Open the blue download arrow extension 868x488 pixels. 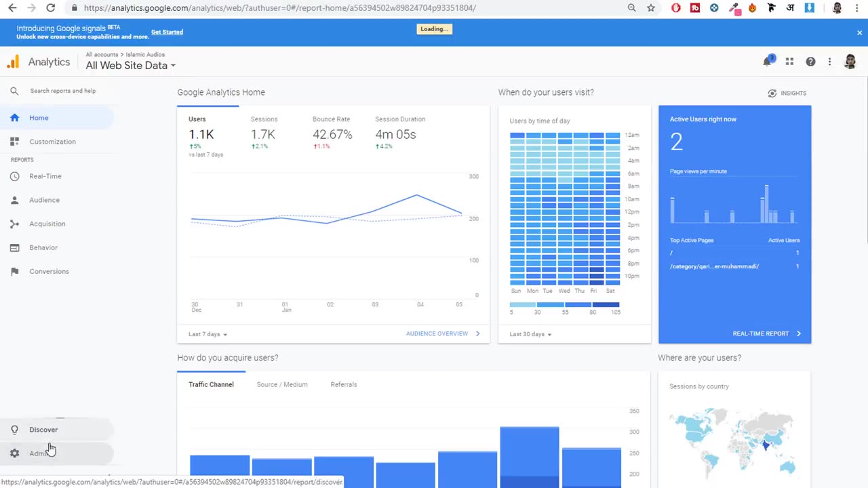point(810,8)
